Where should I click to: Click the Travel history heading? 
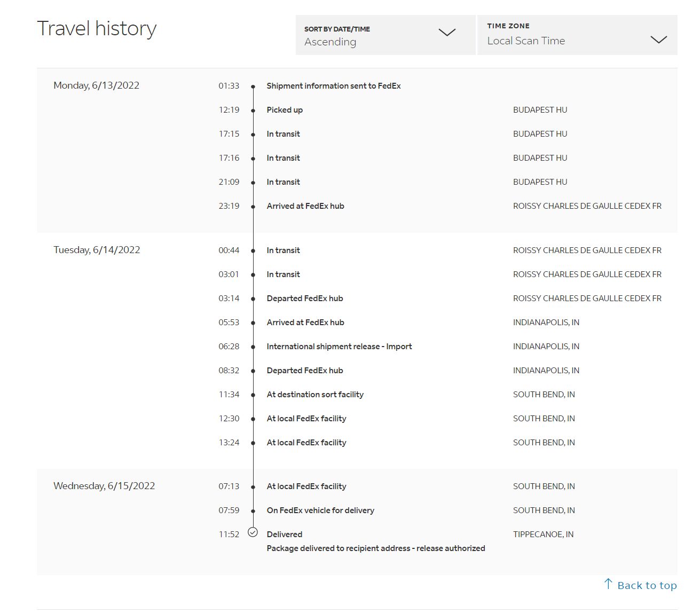pos(97,28)
